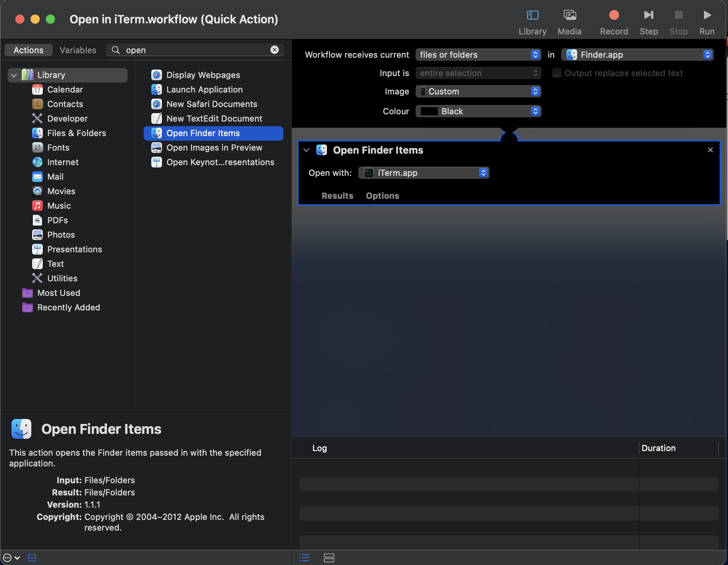
Task: Collapse the Open Finder Items action block
Action: click(306, 150)
